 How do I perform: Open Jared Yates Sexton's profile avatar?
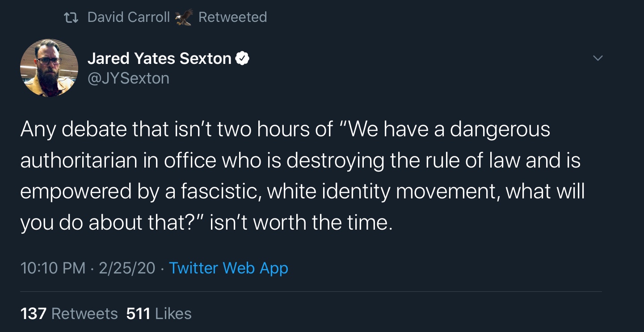tap(49, 68)
